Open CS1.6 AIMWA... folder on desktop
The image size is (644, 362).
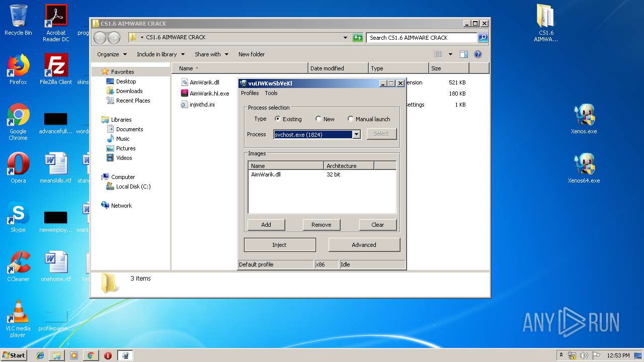point(546,23)
